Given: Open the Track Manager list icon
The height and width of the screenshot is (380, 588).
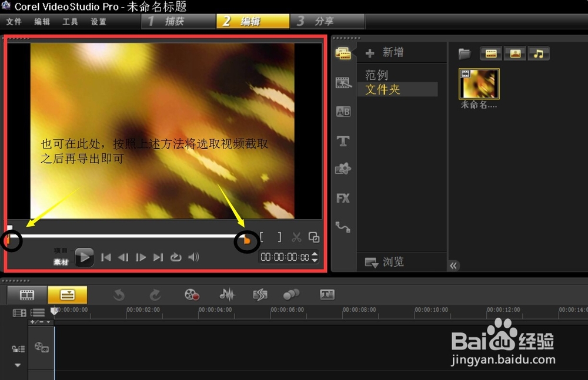Looking at the screenshot, I should point(38,312).
